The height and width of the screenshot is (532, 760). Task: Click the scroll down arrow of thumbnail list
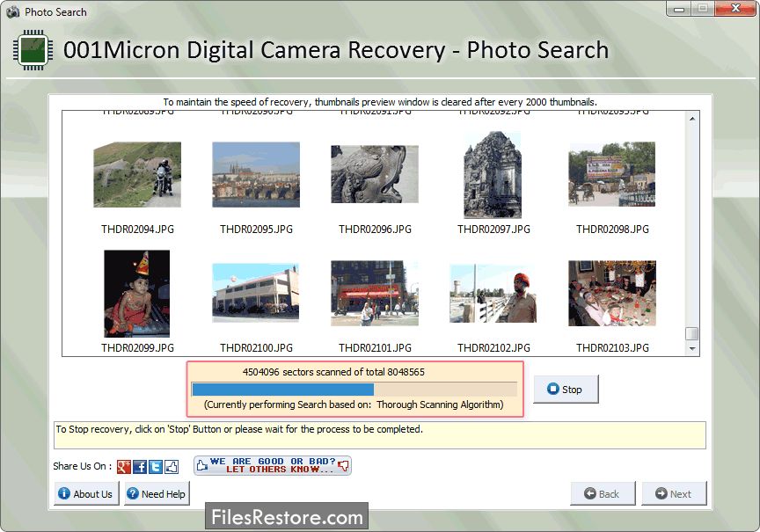[x=692, y=349]
